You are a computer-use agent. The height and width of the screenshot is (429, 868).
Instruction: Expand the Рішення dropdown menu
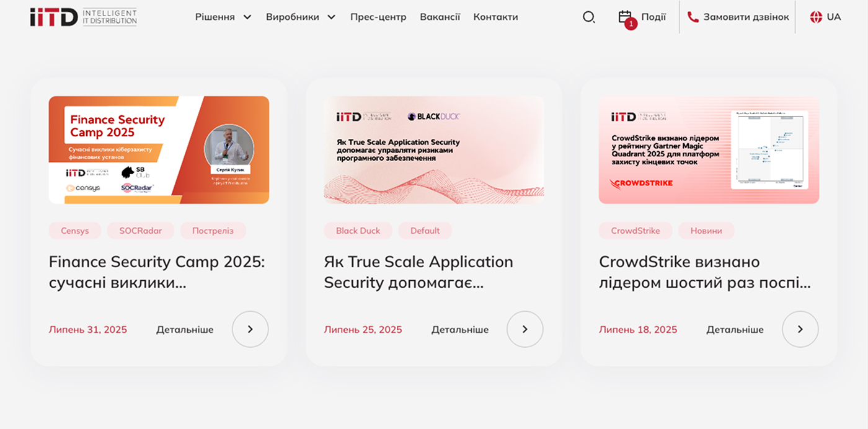pos(223,17)
